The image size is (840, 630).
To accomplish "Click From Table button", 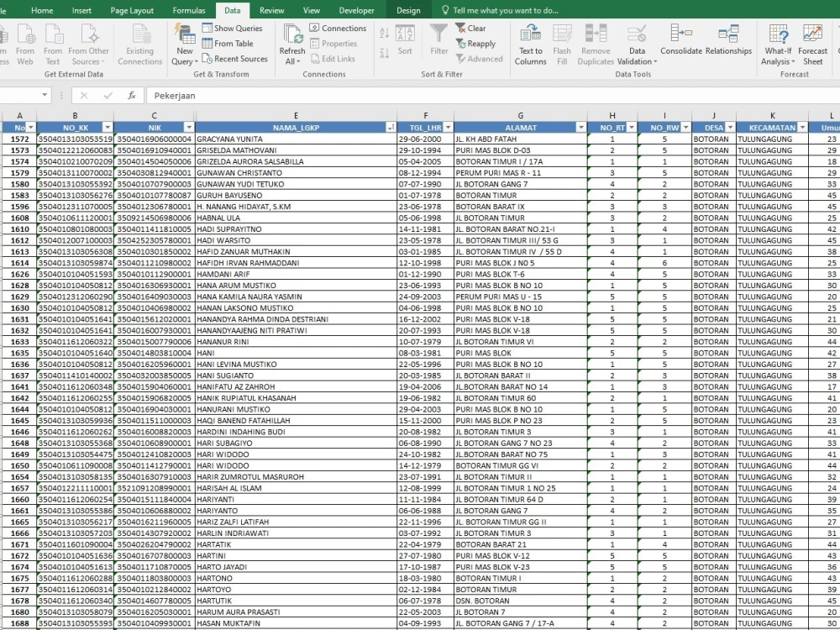I will pyautogui.click(x=228, y=44).
